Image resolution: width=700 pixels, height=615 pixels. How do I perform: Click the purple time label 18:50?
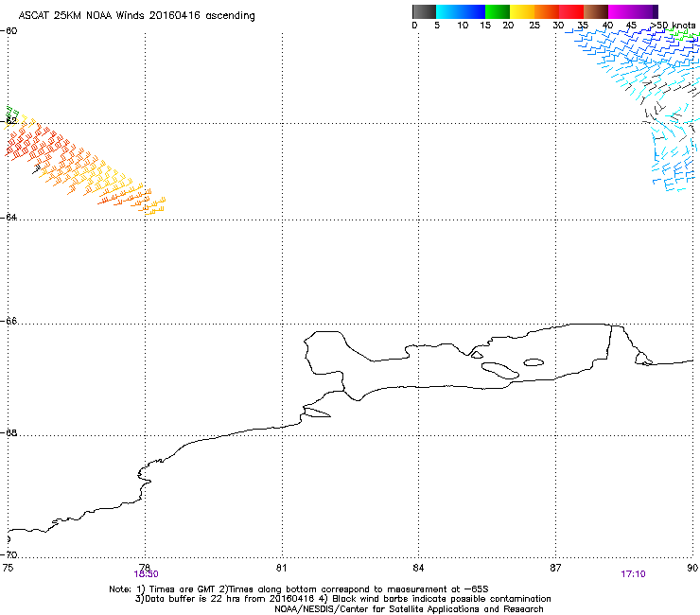(146, 574)
